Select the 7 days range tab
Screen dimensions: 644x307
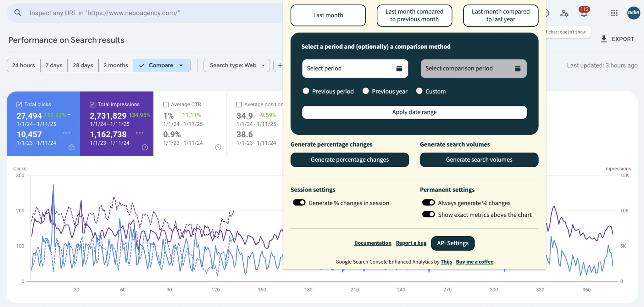pos(54,65)
